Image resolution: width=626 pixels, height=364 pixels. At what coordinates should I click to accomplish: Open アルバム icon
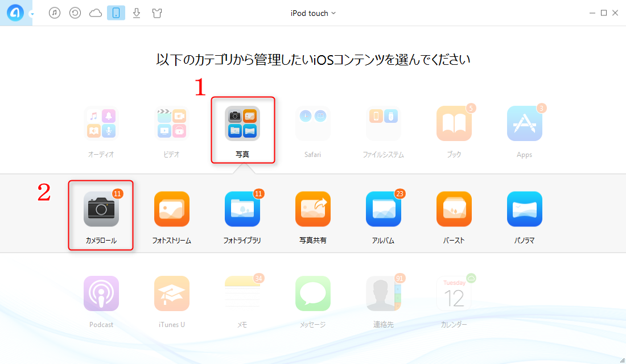(x=383, y=209)
